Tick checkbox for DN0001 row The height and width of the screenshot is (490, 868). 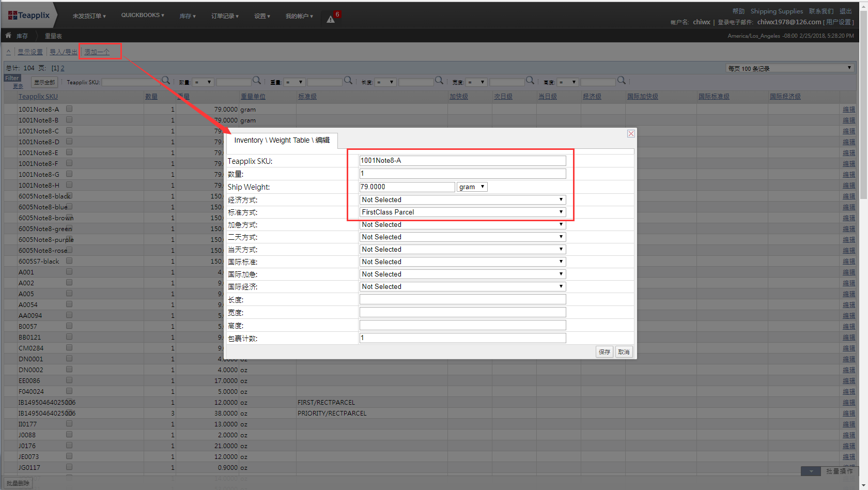(x=69, y=358)
